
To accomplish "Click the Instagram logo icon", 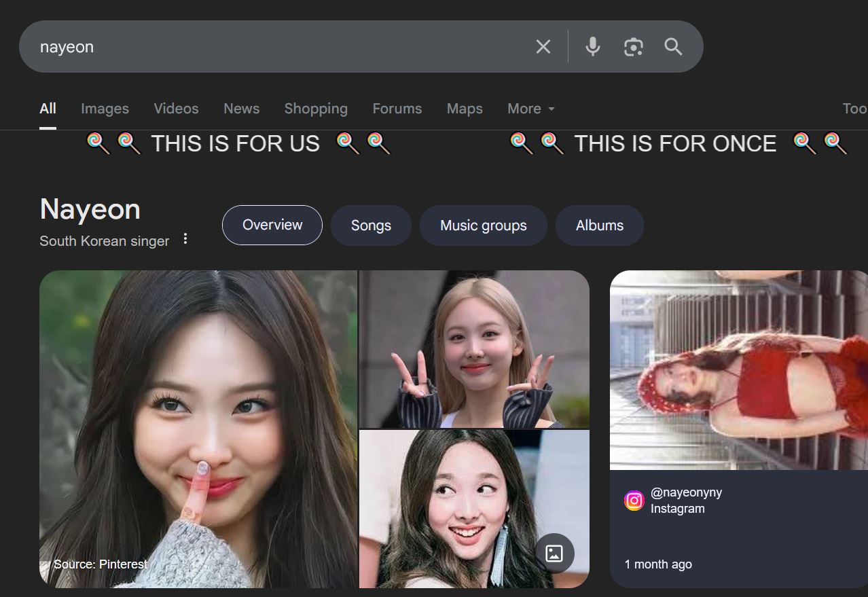I will [x=634, y=501].
